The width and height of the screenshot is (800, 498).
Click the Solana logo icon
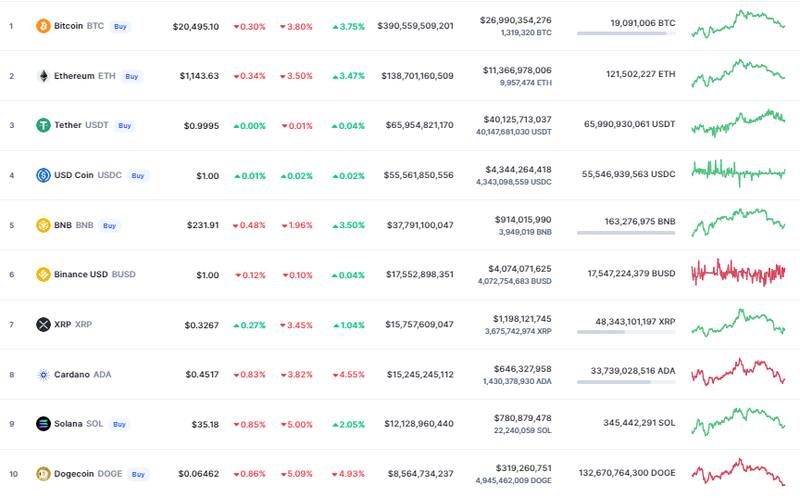(x=43, y=424)
